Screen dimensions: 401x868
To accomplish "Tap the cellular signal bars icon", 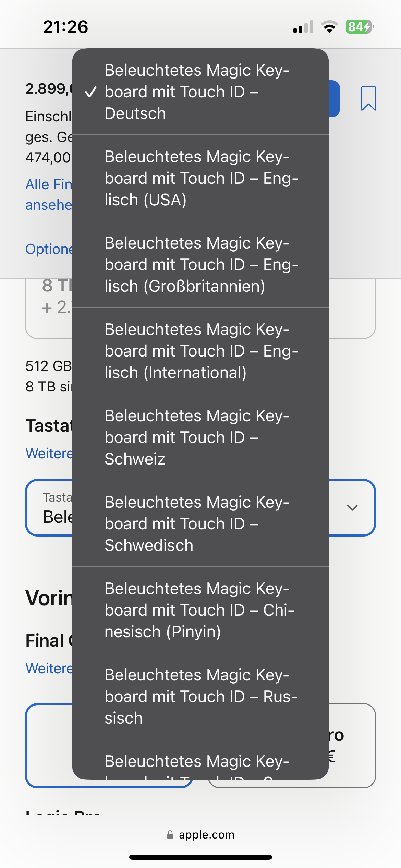I will pyautogui.click(x=303, y=27).
